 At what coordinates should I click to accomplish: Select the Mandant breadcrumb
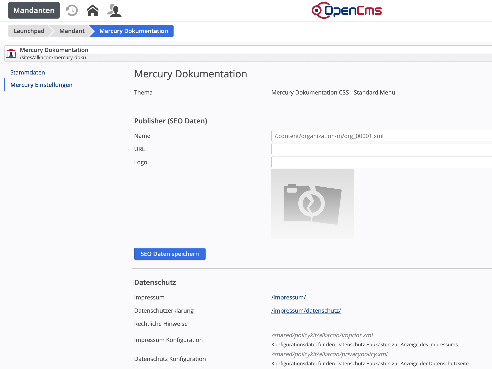pyautogui.click(x=72, y=31)
